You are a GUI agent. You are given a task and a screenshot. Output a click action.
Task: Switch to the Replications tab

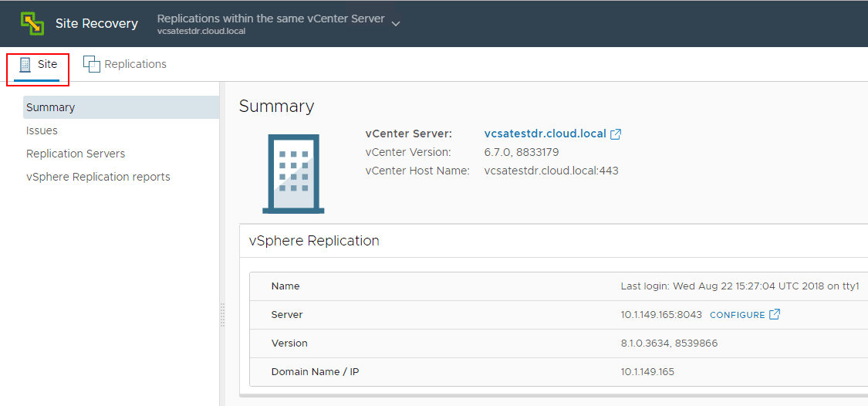[135, 65]
